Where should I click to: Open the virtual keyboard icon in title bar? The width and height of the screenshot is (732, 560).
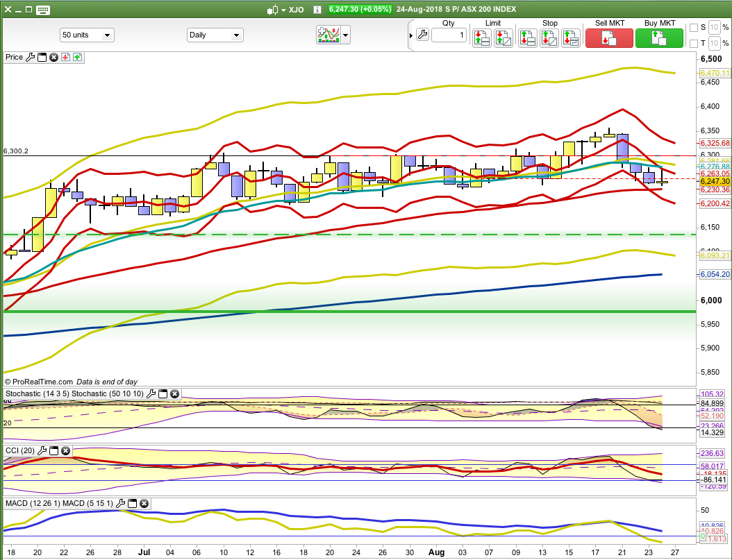pyautogui.click(x=42, y=9)
